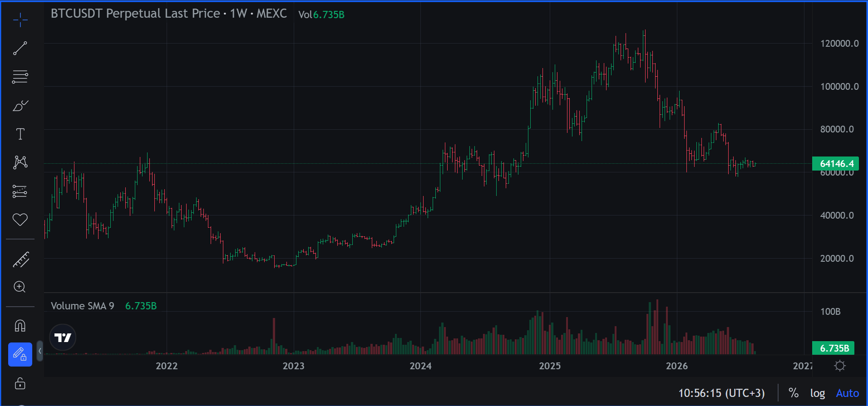
Task: Click the 40000.0 price axis label
Action: pyautogui.click(x=837, y=215)
